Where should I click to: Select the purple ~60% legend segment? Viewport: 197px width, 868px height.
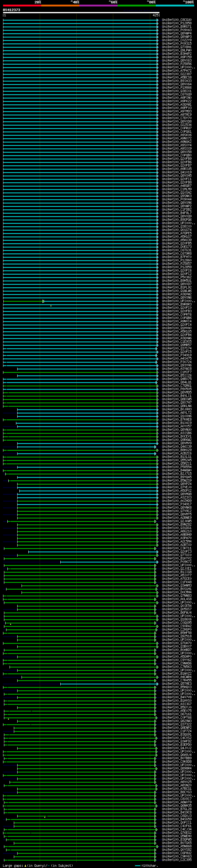click(x=98, y=6)
